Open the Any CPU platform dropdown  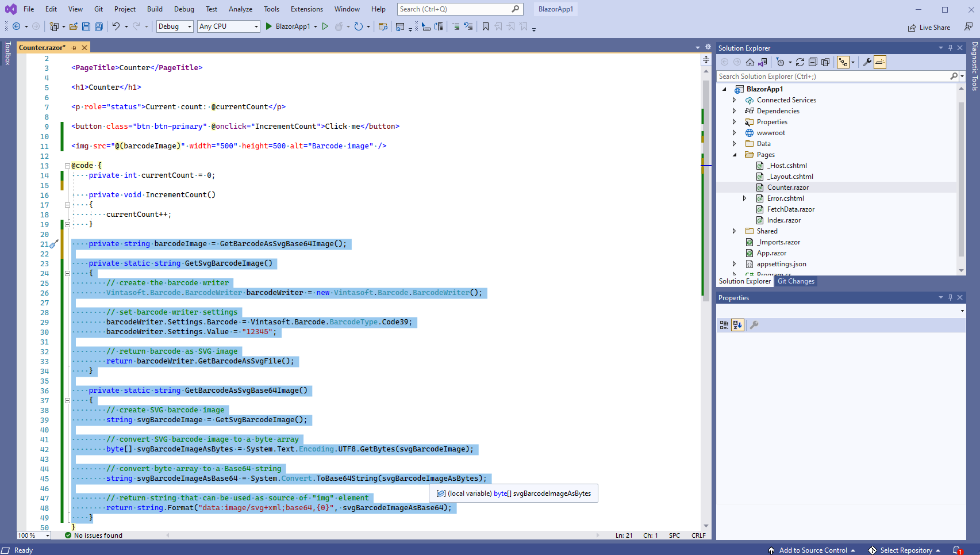coord(229,26)
